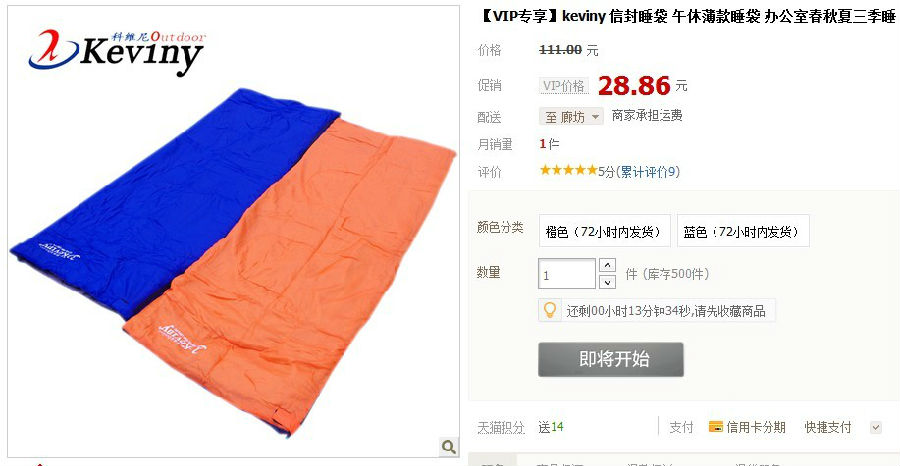Increase quantity with the up arrow
Viewport: 900px width, 466px height.
pyautogui.click(x=607, y=265)
